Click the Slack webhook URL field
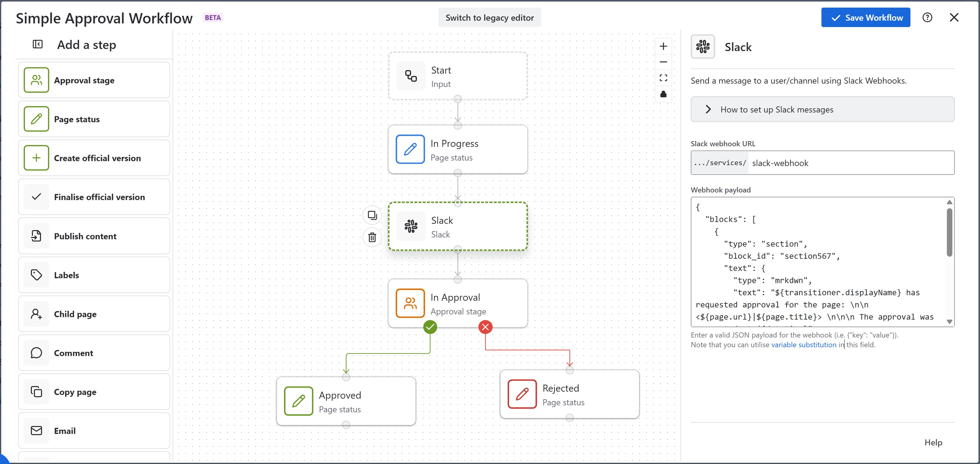This screenshot has height=464, width=980. click(x=851, y=163)
